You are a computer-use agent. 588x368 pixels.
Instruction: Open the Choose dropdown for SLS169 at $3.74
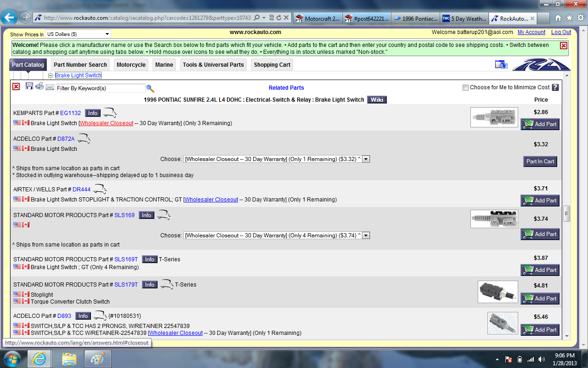tap(277, 236)
